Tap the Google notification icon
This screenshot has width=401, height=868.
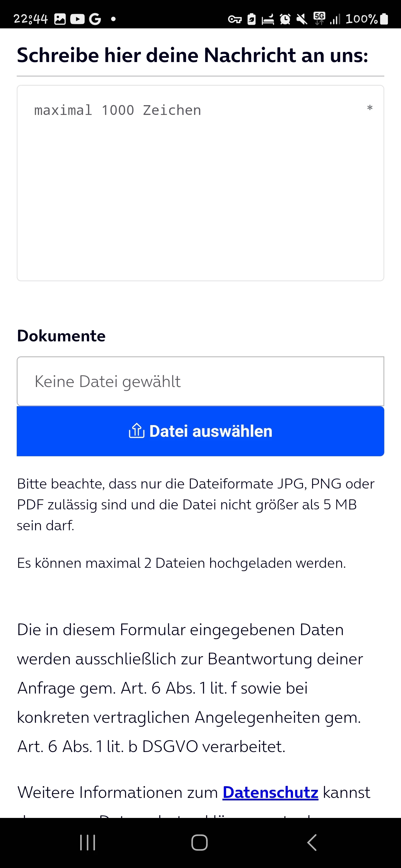click(x=95, y=19)
